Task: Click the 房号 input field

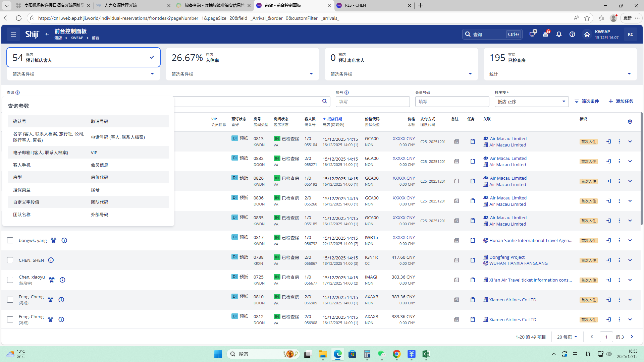Action: tap(372, 102)
